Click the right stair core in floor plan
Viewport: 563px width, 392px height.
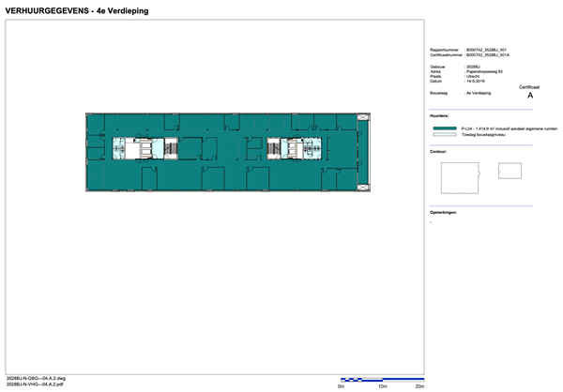pos(274,148)
